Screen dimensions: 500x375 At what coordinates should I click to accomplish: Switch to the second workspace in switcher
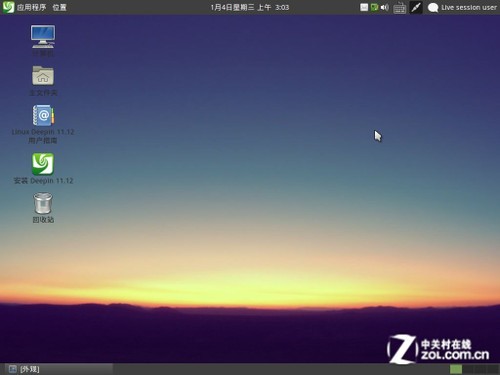(x=468, y=369)
